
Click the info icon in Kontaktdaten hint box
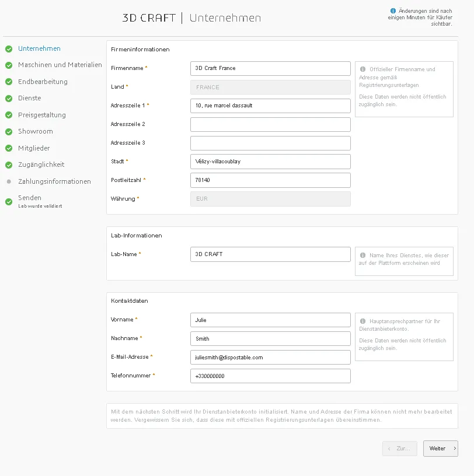click(363, 321)
